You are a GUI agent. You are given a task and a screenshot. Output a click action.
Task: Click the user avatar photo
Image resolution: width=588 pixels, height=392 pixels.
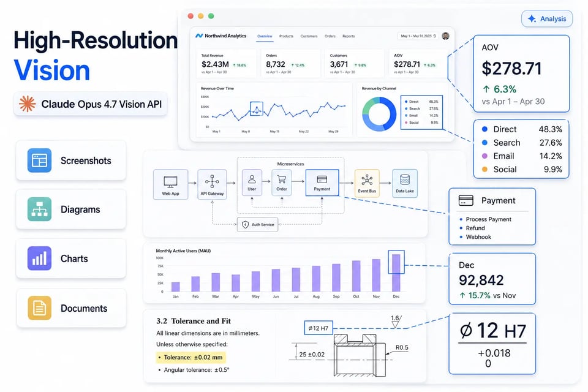445,36
